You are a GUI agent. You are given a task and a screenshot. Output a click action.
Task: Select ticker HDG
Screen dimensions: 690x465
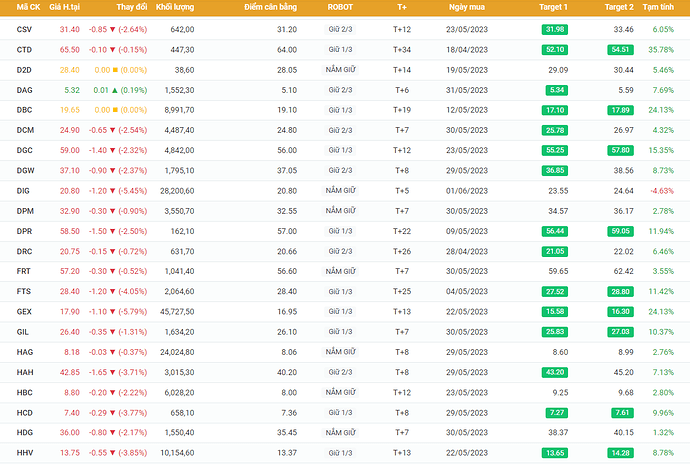click(25, 433)
